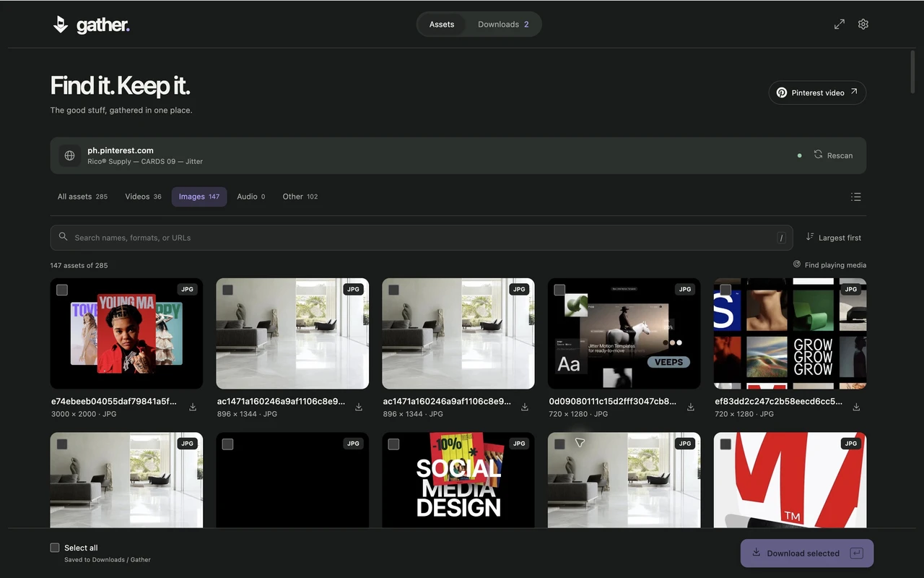This screenshot has height=578, width=924.
Task: Click the Pinterest logo in Pinterest video button
Action: tap(782, 92)
